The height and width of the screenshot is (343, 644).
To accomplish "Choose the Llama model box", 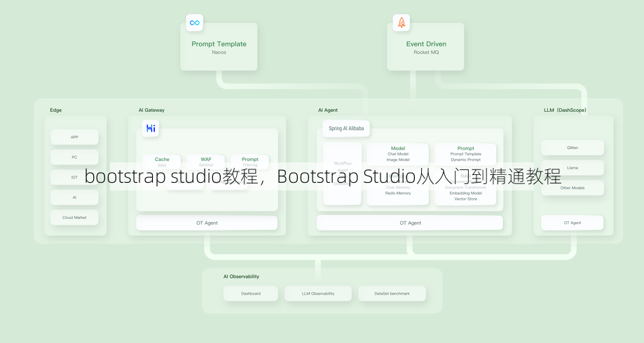I will 573,168.
